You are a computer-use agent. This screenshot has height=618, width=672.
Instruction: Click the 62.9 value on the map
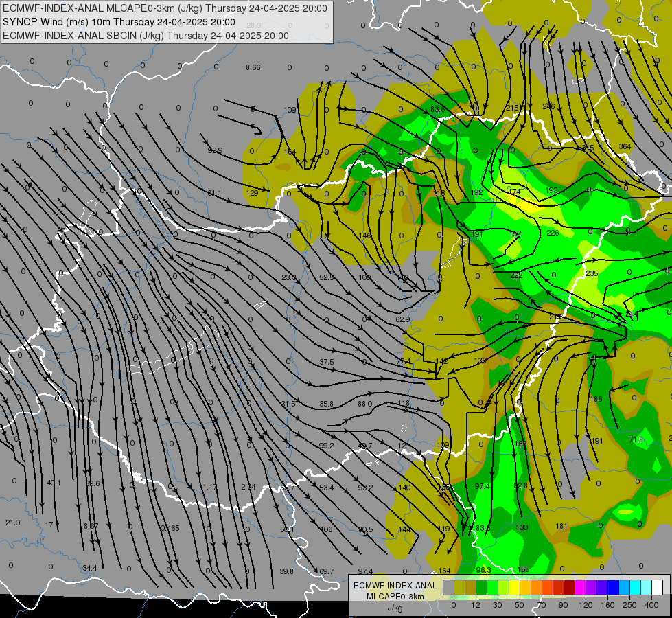(403, 319)
